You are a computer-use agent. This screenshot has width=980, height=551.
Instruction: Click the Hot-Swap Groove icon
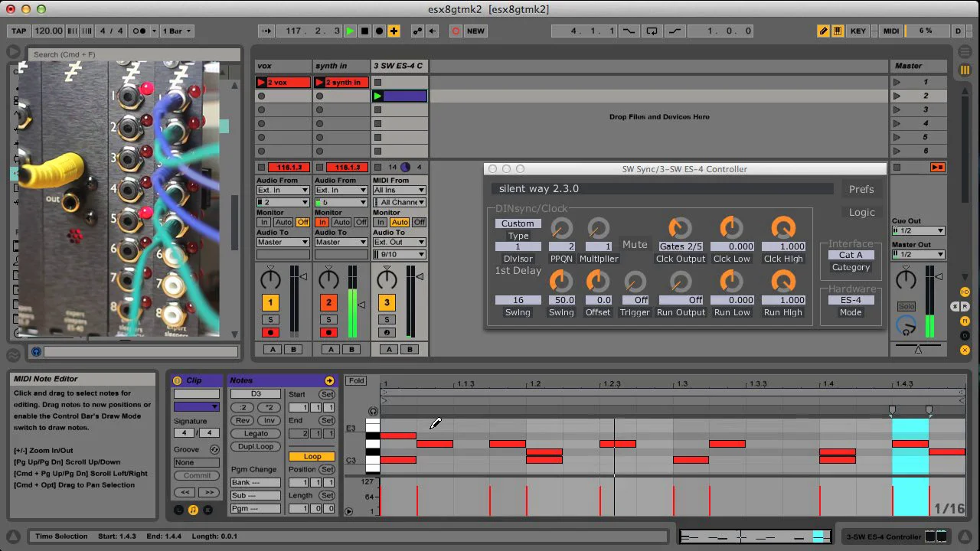(214, 450)
